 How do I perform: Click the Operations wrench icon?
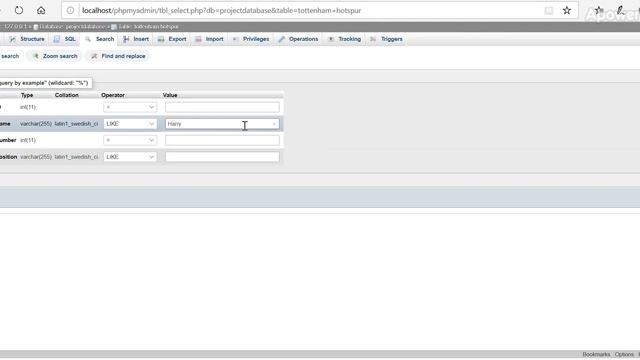pos(282,39)
